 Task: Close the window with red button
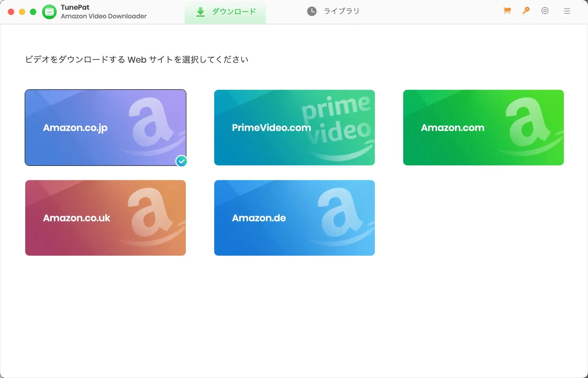[x=11, y=12]
